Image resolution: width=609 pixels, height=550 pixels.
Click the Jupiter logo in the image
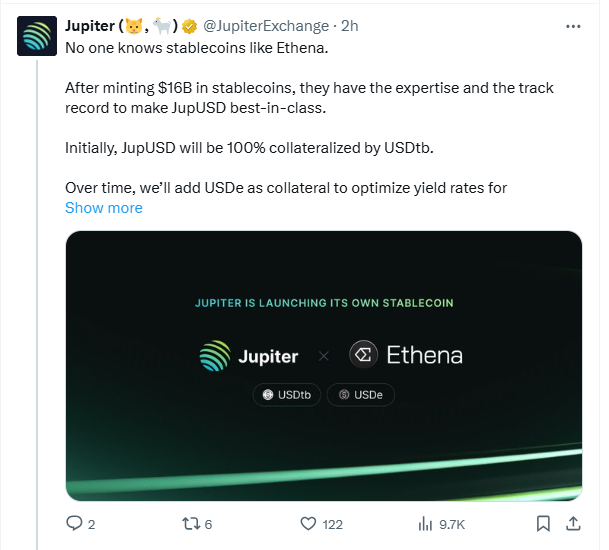pyautogui.click(x=252, y=355)
